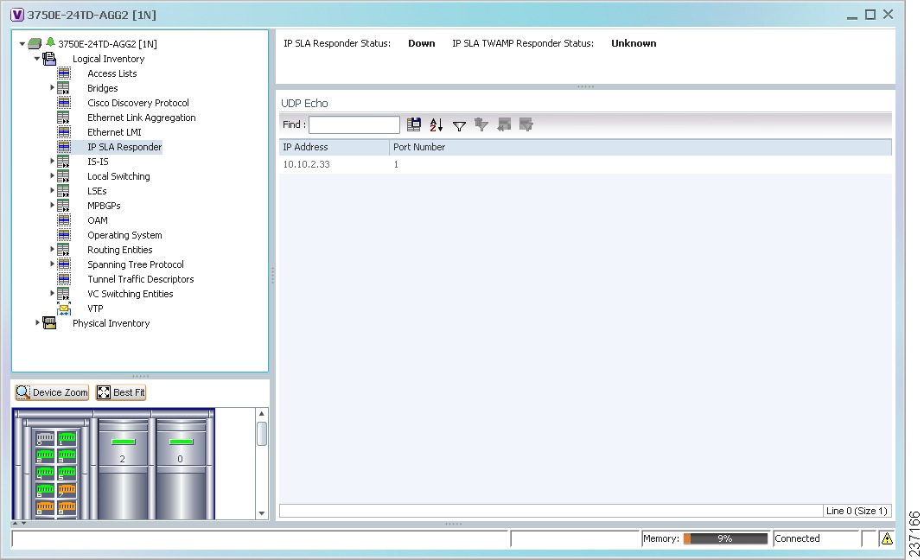924x560 pixels.
Task: Click the IP SLA Responder icon
Action: [x=64, y=147]
